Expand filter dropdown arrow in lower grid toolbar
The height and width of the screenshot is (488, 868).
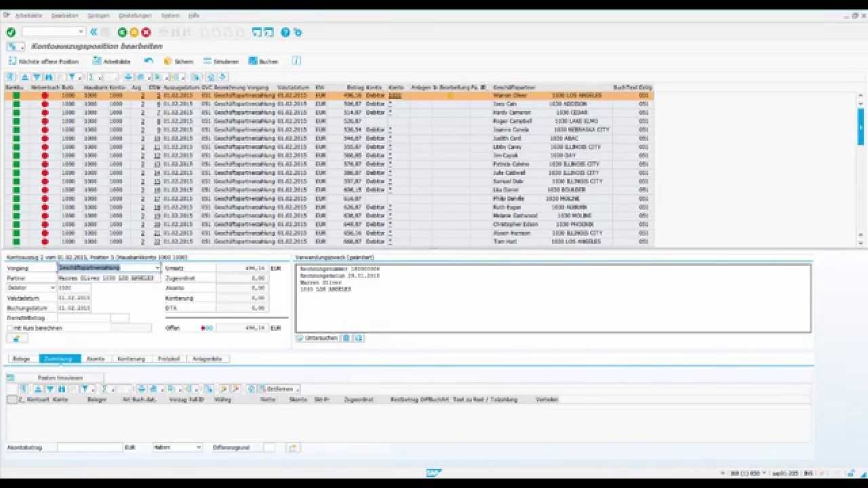(x=94, y=389)
